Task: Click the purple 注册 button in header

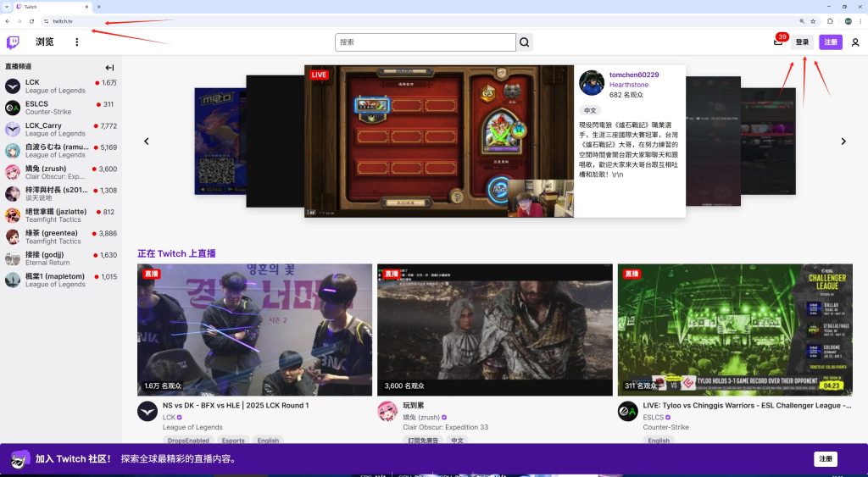Action: (x=831, y=42)
